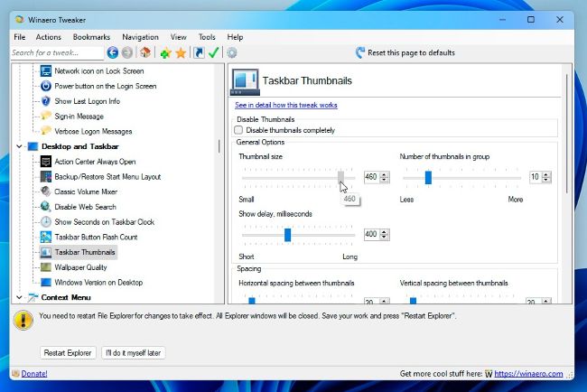This screenshot has width=587, height=392.
Task: Click the Wallpaper Quality icon
Action: click(x=46, y=267)
